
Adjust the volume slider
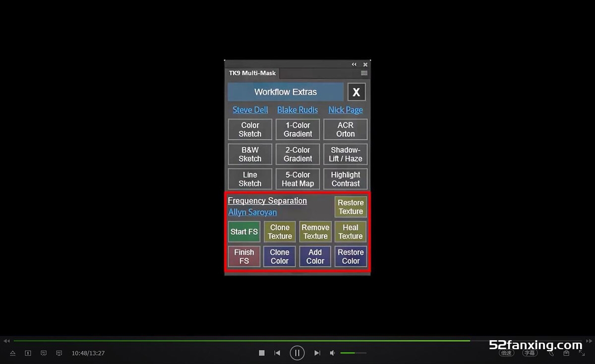tap(354, 353)
